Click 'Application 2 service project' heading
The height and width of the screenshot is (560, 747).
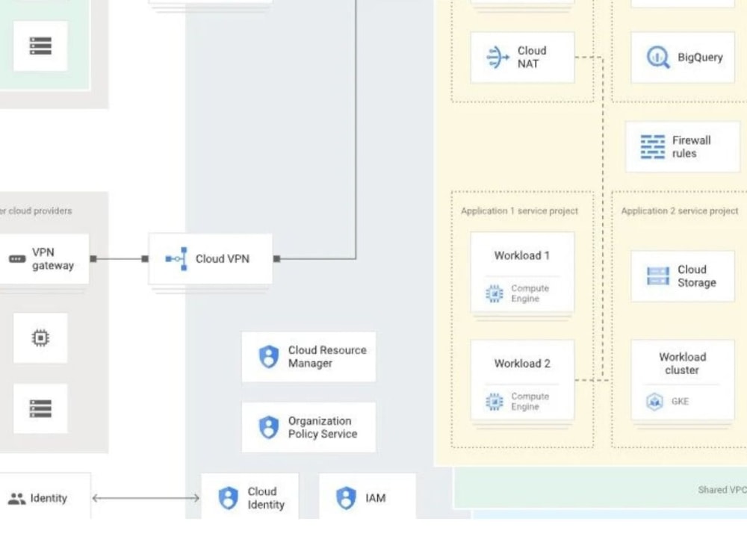680,211
